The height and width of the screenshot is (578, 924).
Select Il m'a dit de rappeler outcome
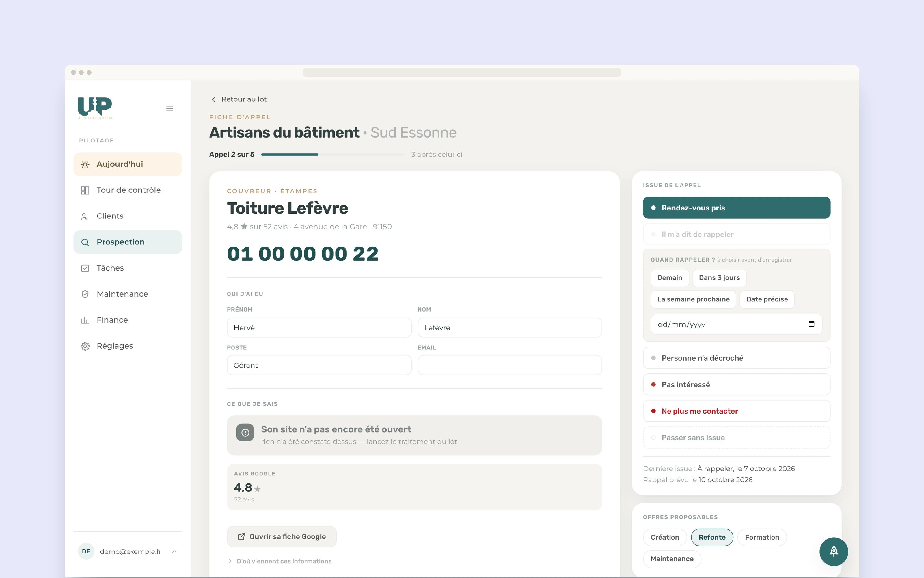[x=737, y=234]
